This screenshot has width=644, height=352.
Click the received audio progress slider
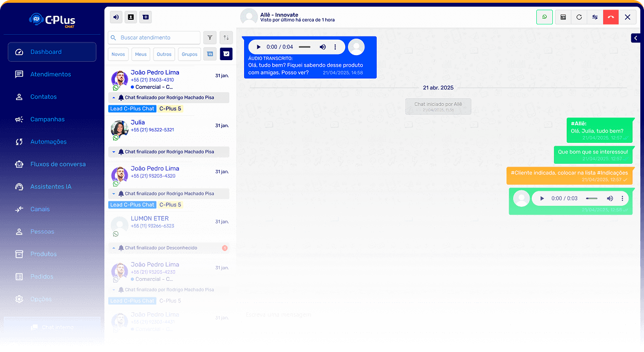point(304,47)
